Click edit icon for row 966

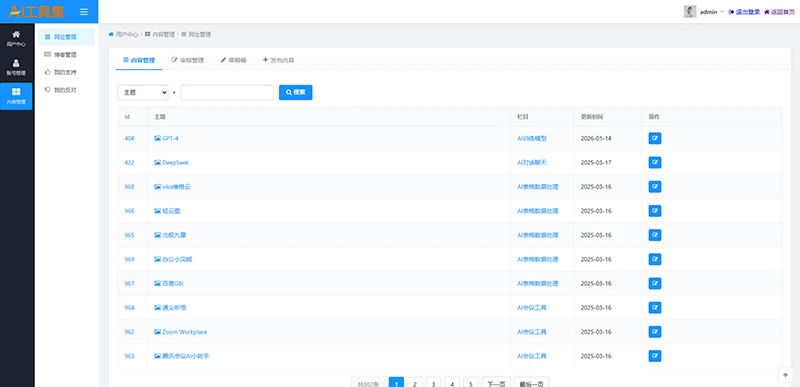(655, 211)
